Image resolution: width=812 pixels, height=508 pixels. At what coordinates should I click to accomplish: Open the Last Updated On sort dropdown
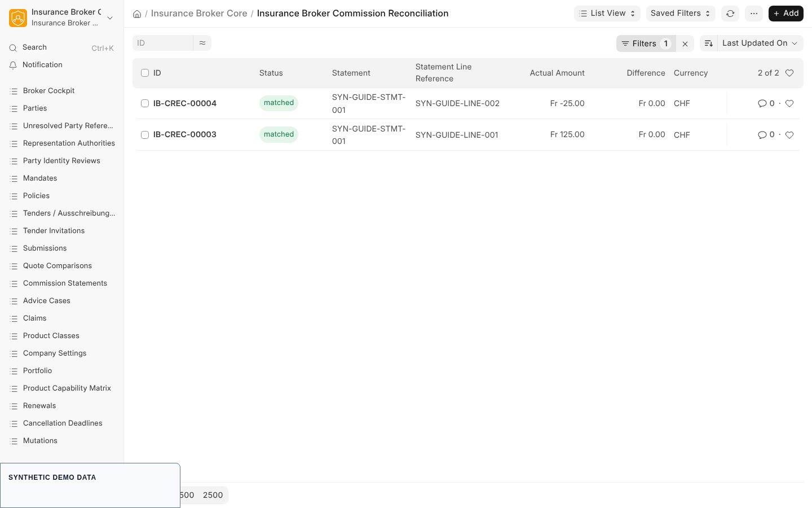tap(760, 43)
